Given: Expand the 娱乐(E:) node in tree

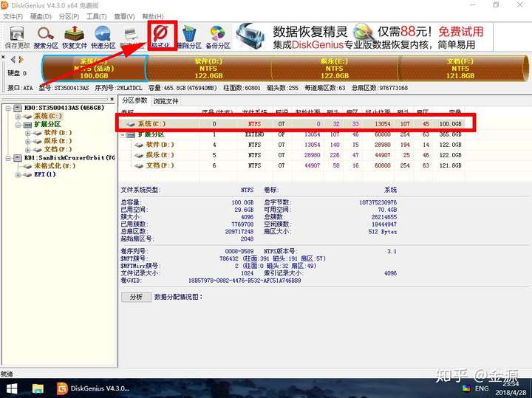Looking at the screenshot, I should click(28, 141).
